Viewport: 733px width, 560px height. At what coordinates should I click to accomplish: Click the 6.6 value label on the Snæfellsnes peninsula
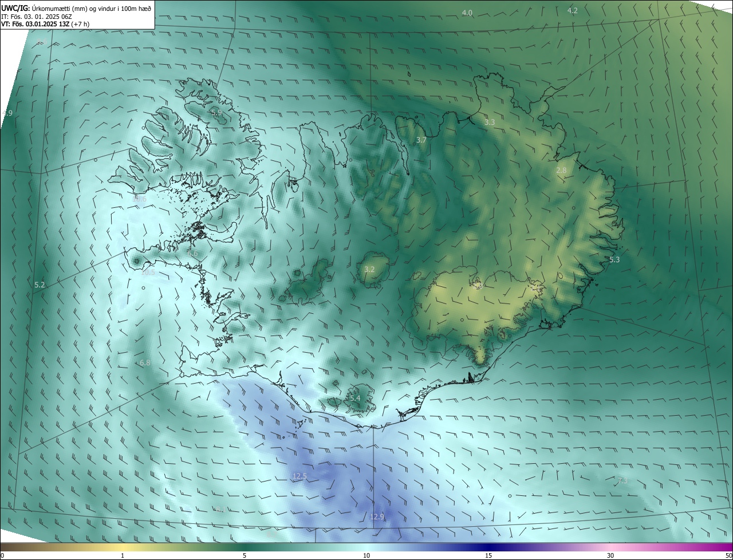192,254
